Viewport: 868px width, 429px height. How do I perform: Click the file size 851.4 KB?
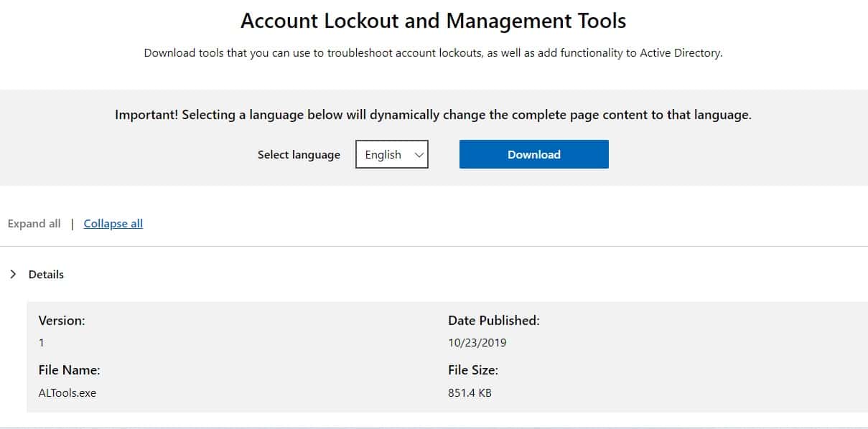[x=470, y=393]
